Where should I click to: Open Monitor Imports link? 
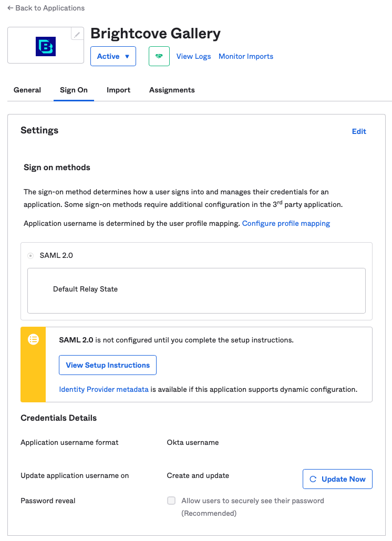click(246, 56)
